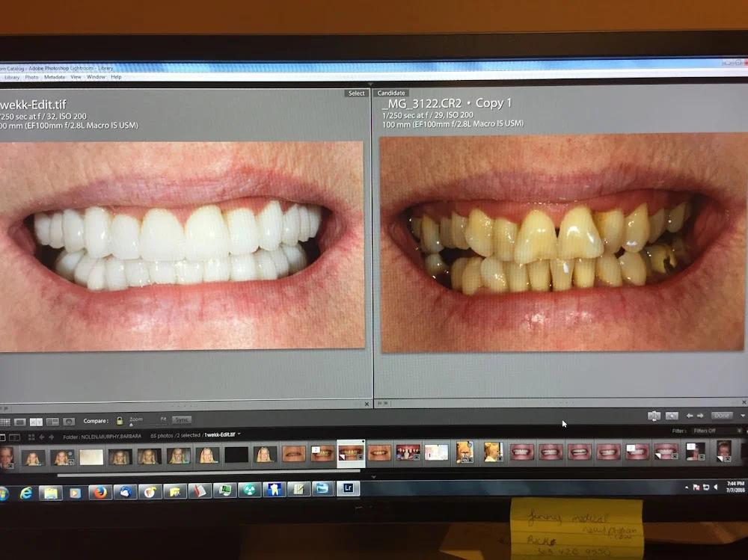Click the taskbar clock showing 7:44 PM

point(735,487)
